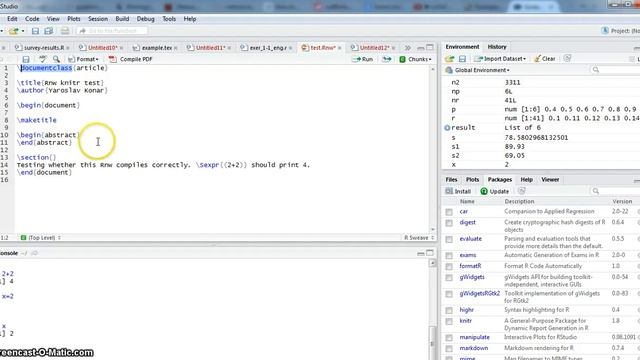Refresh the packages list icon
This screenshot has width=640, height=360.
tap(521, 191)
